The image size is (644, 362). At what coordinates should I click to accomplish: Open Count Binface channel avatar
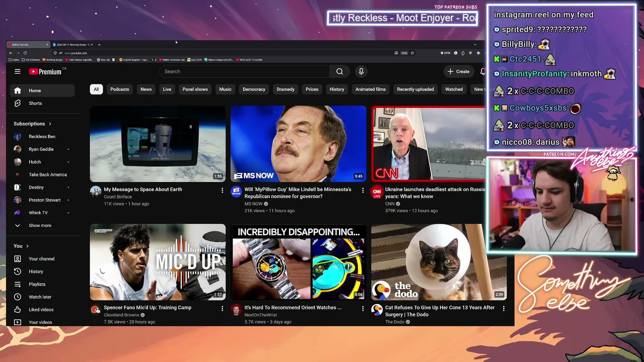(x=96, y=192)
